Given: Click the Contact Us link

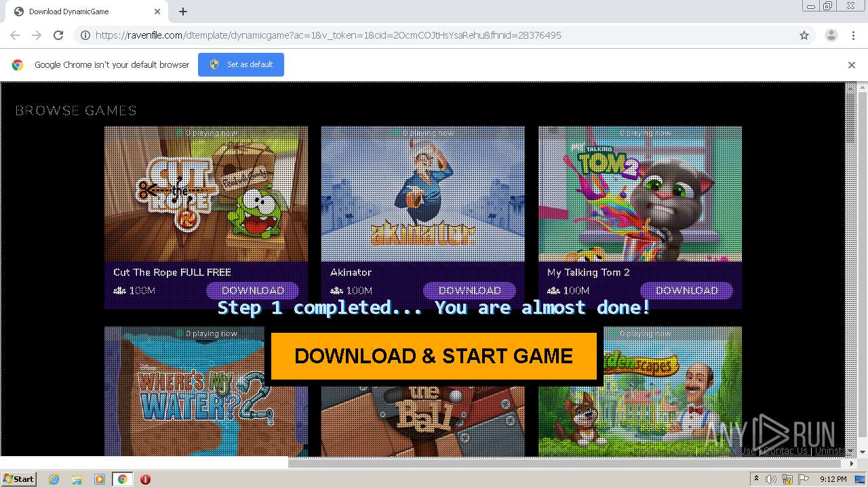Looking at the screenshot, I should (x=785, y=451).
